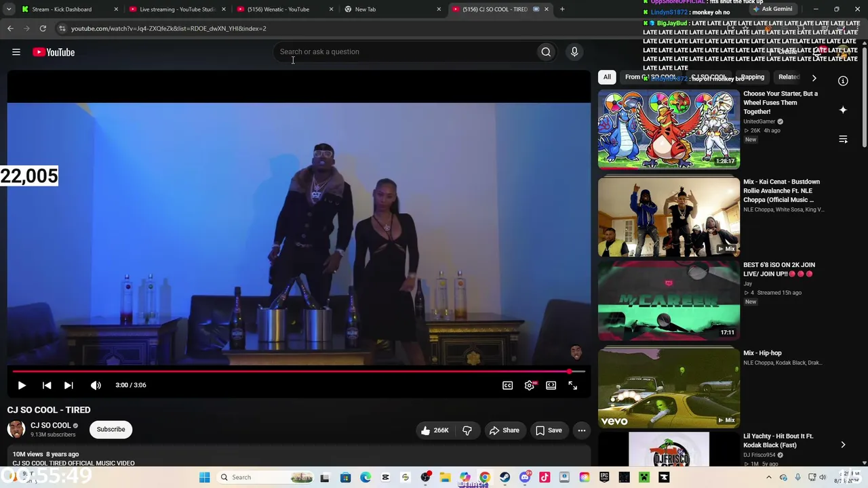Select the Related filter chip
868x488 pixels.
(x=789, y=77)
